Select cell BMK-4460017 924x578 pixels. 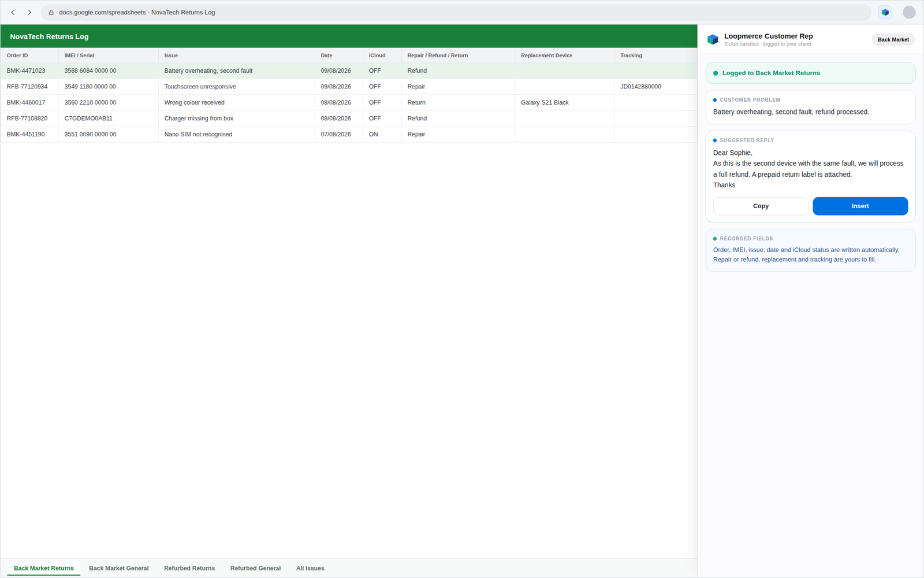(x=29, y=102)
